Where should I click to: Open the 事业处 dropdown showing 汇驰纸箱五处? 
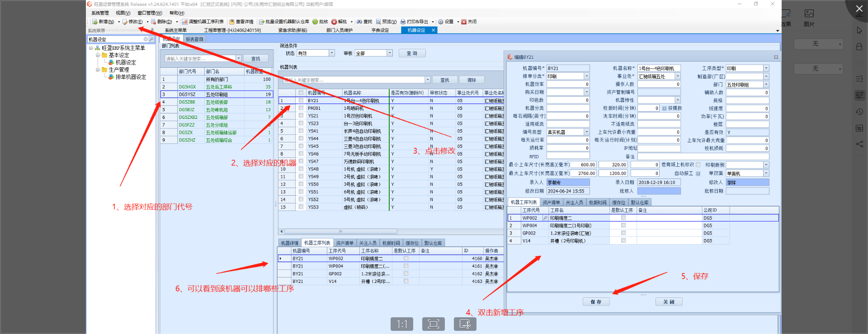(678, 76)
